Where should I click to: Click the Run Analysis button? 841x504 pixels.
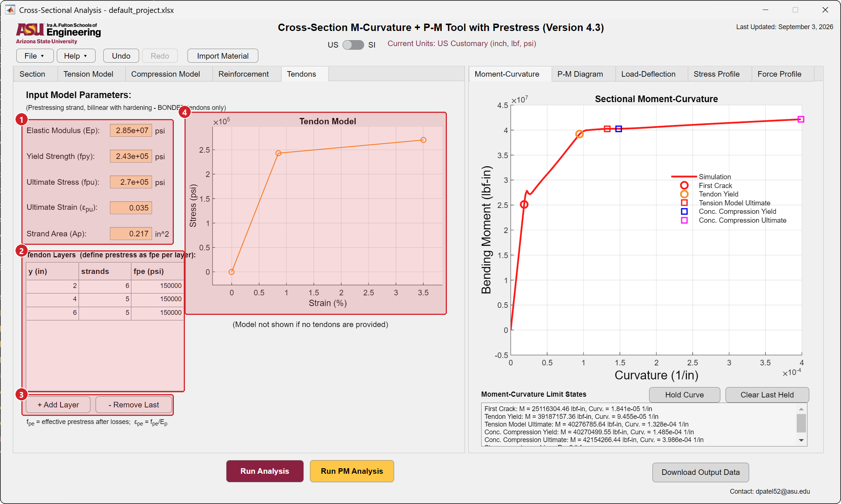pos(265,471)
